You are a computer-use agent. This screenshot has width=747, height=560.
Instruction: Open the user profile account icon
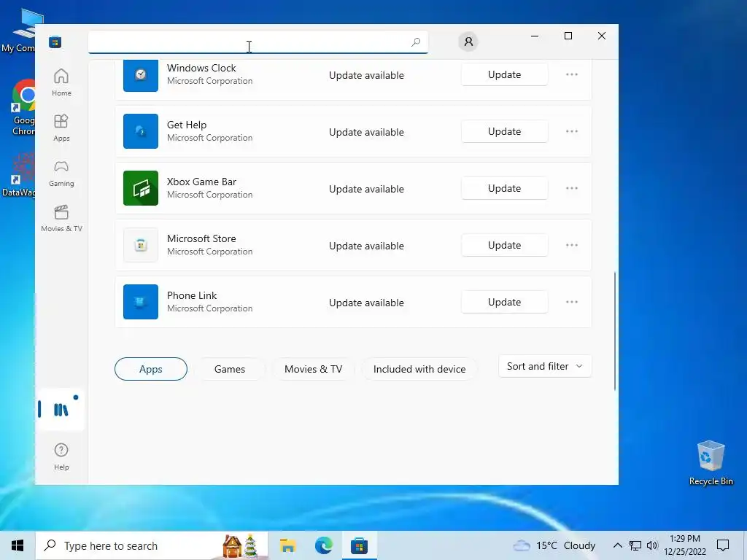pos(469,42)
